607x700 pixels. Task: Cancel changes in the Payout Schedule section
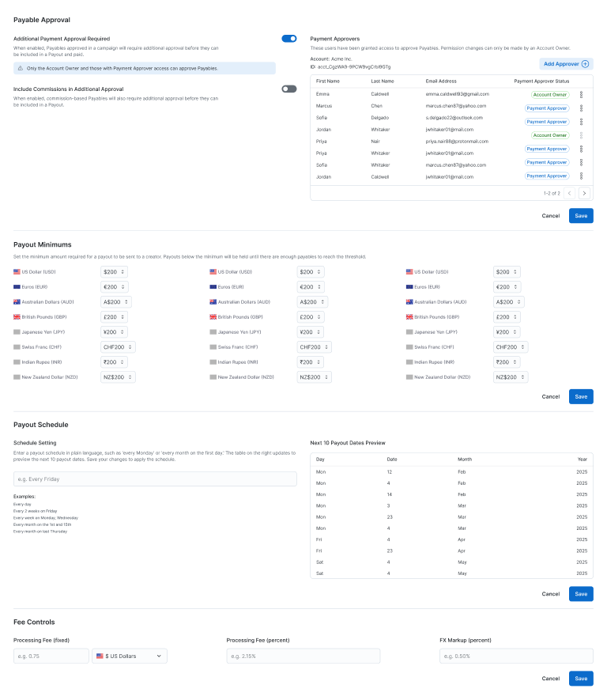(x=550, y=593)
